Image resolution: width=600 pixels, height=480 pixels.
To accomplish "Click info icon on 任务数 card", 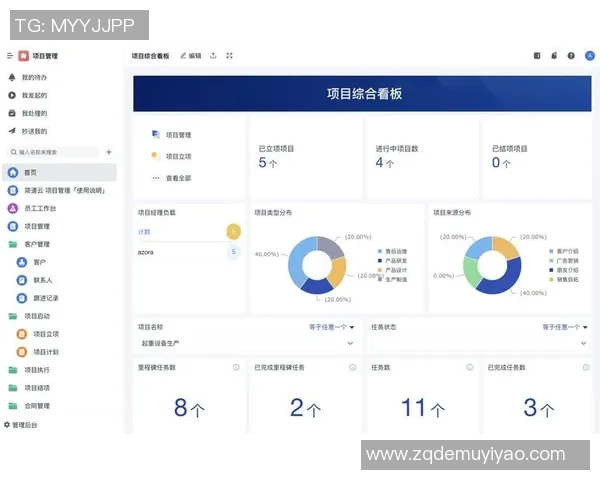I will pyautogui.click(x=470, y=367).
